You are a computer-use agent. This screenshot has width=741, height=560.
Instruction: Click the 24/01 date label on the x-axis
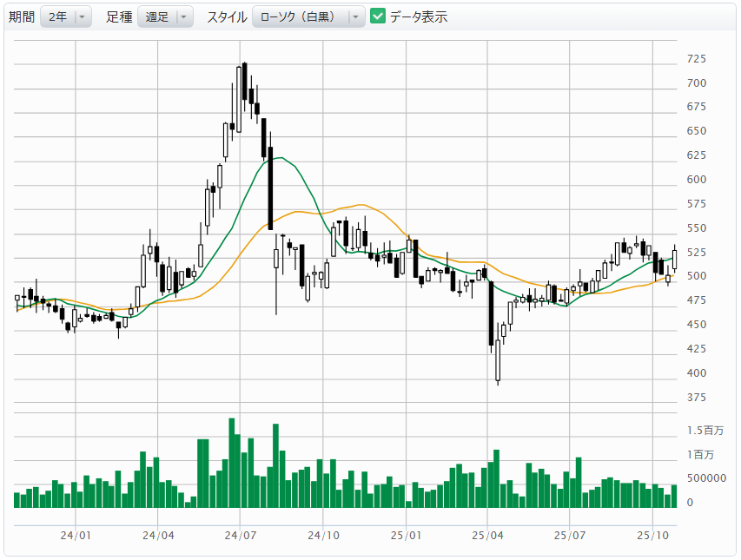pyautogui.click(x=76, y=536)
